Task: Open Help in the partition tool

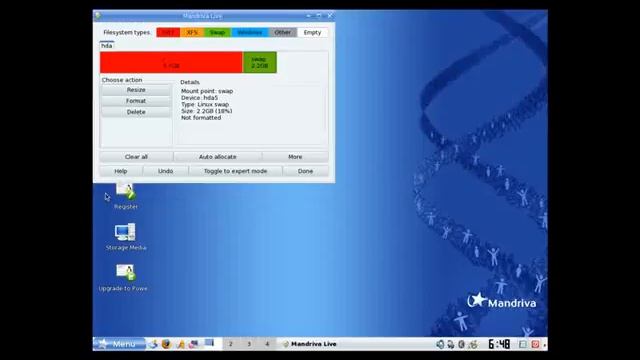Action: coord(121,171)
